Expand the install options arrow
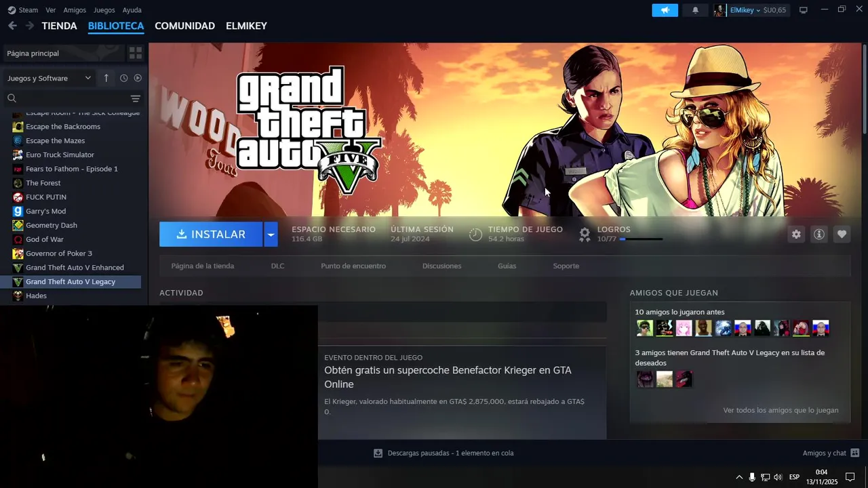Viewport: 868px width, 488px height. pyautogui.click(x=271, y=235)
